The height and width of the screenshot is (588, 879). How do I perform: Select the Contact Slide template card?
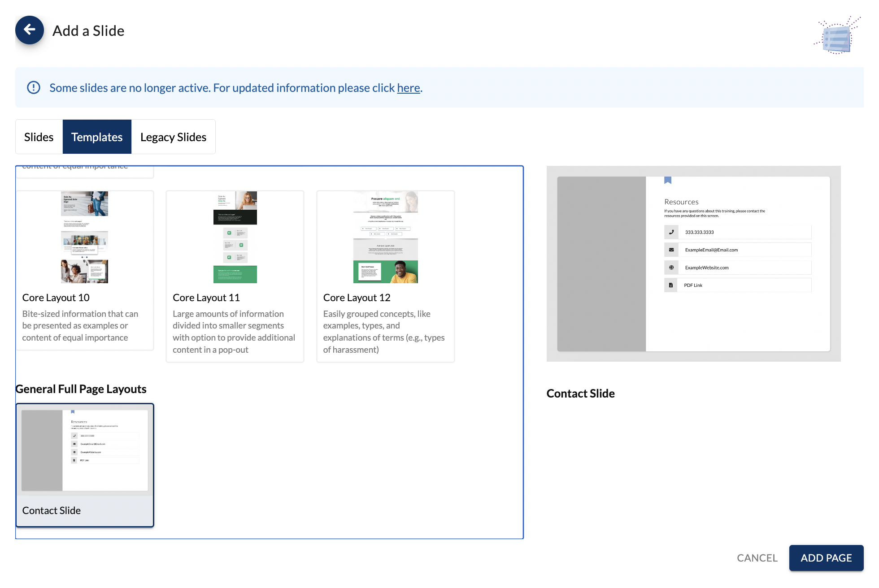point(85,465)
